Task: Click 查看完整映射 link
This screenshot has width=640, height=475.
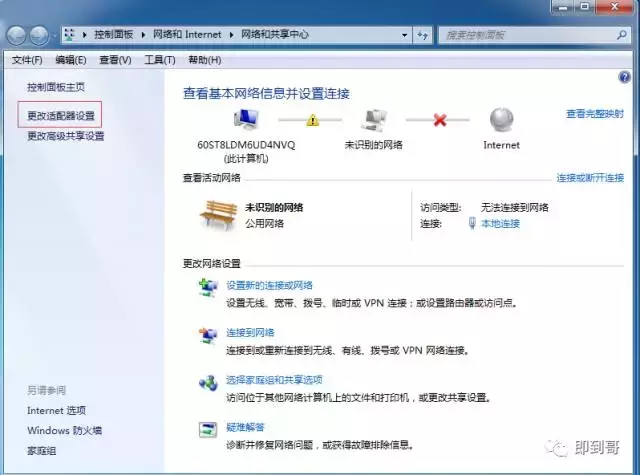Action: (x=595, y=114)
